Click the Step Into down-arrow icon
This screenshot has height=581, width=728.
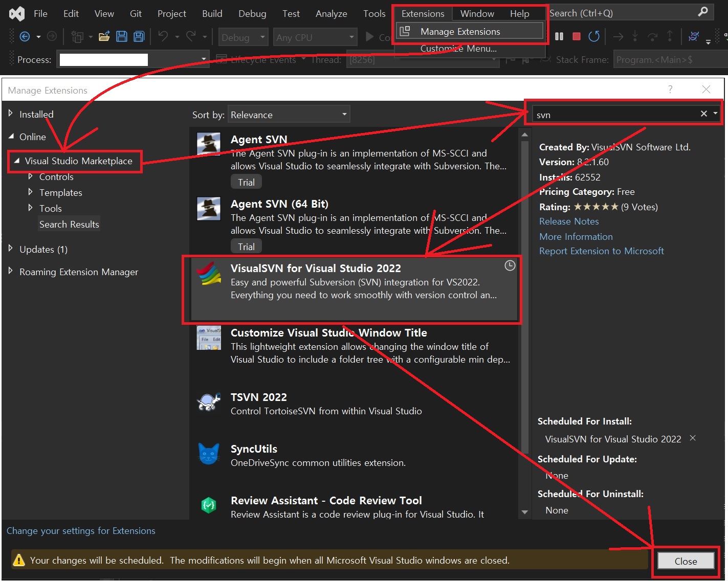tap(635, 36)
